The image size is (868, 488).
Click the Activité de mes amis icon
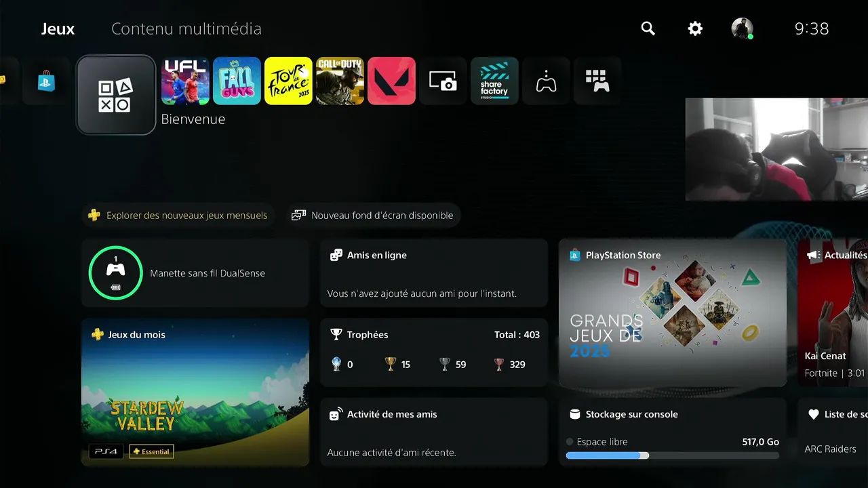coord(336,414)
